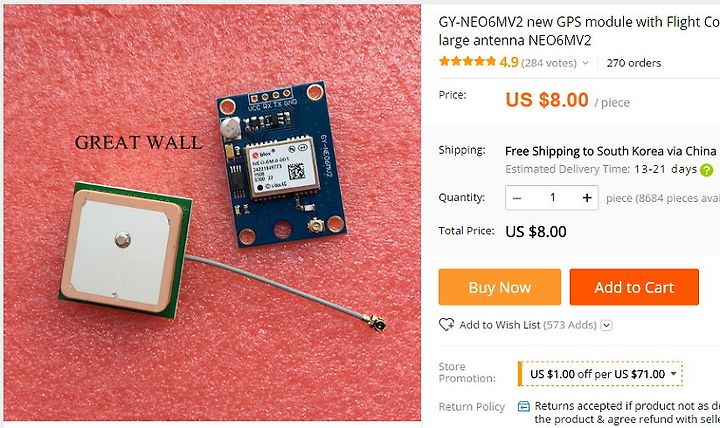Decrease quantity with the minus button
The height and width of the screenshot is (428, 720).
point(517,198)
